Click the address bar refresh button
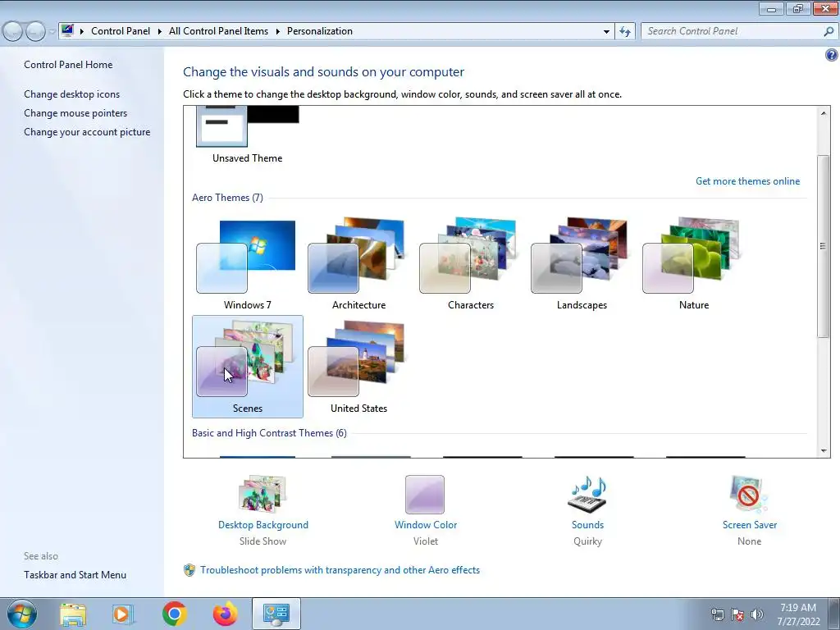This screenshot has width=840, height=630. click(x=624, y=32)
